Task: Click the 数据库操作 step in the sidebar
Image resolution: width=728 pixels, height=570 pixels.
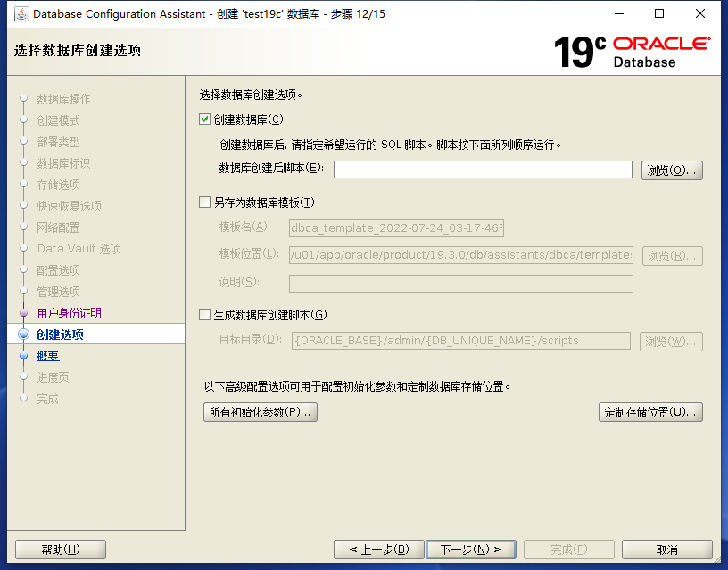Action: (63, 99)
